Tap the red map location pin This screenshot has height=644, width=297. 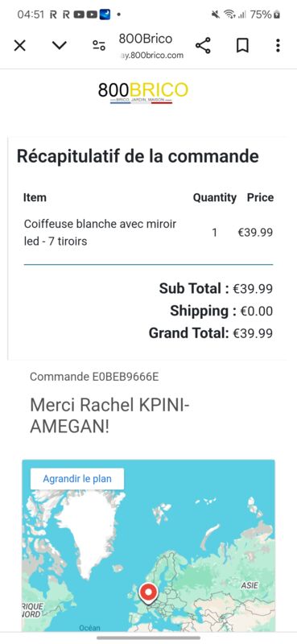point(148,593)
